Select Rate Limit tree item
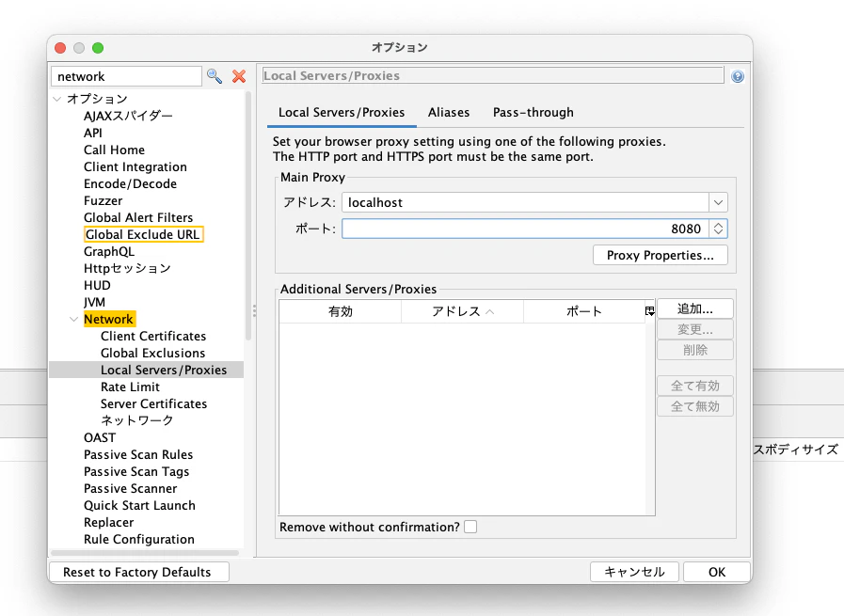This screenshot has height=616, width=844. [x=130, y=387]
